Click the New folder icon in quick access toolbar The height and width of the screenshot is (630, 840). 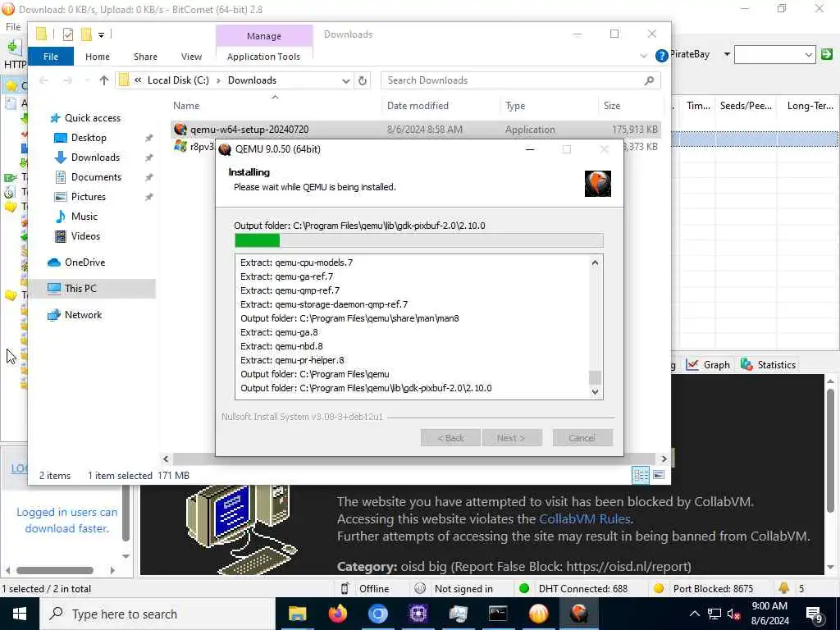coord(85,34)
